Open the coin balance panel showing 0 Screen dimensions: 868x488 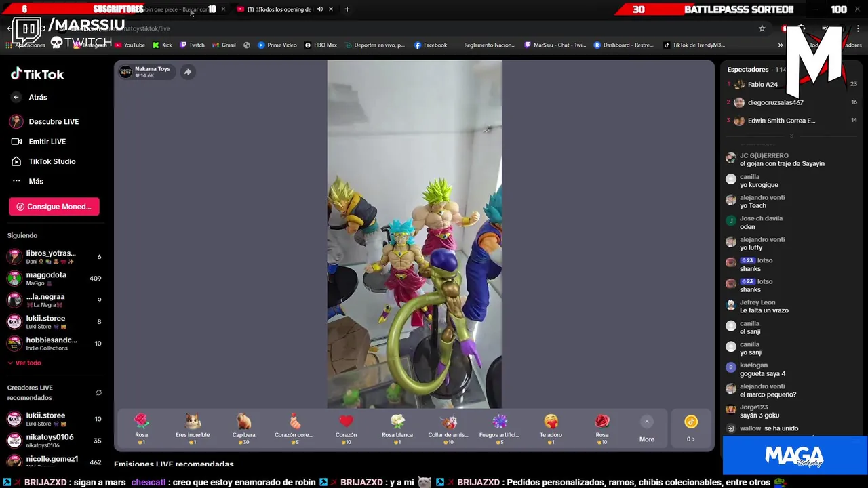[691, 429]
